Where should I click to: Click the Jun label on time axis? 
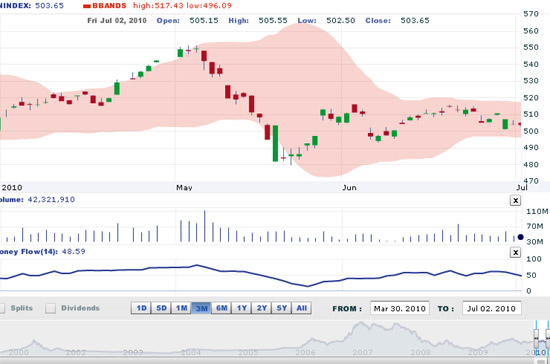click(x=349, y=188)
